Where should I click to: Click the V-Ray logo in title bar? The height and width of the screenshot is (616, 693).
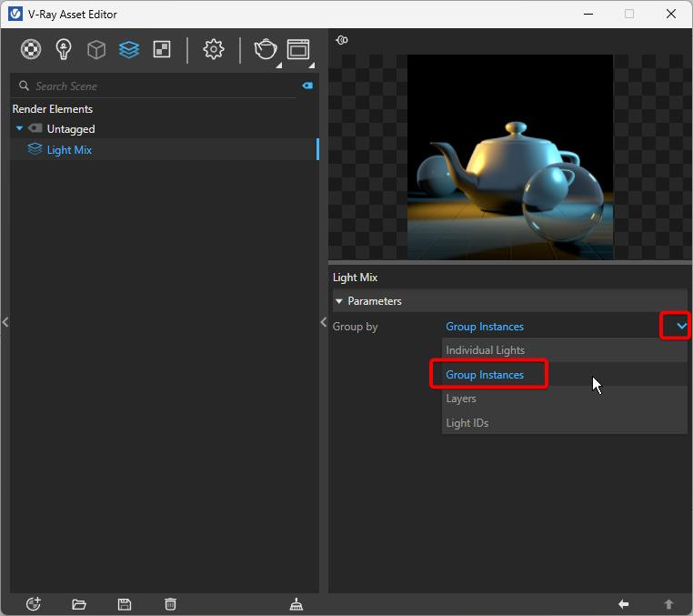coord(15,14)
